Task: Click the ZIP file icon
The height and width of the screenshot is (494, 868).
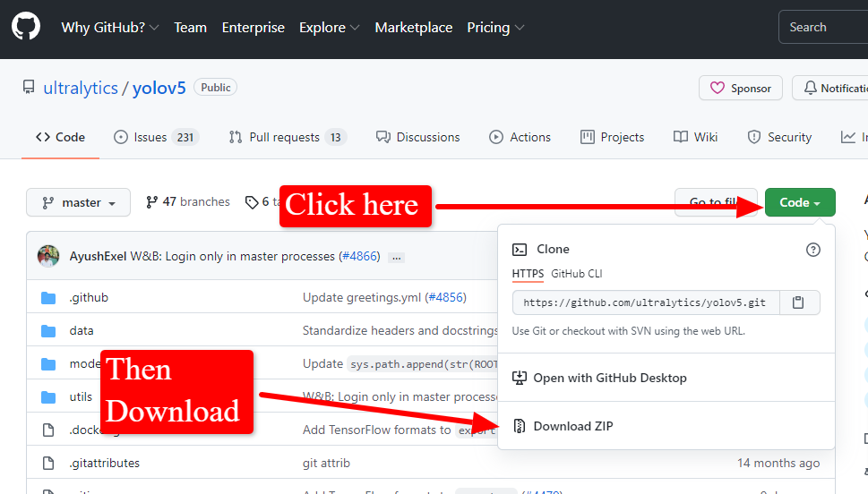Action: click(520, 426)
